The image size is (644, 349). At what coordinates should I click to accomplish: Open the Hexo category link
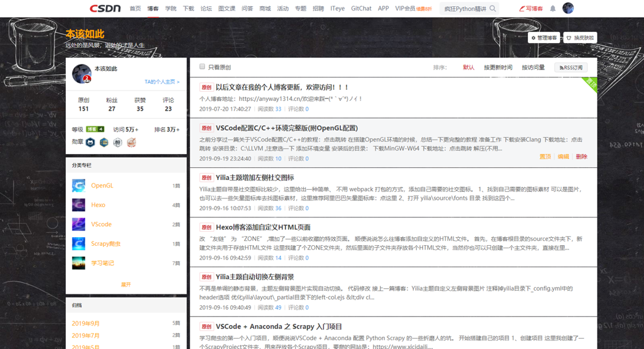(x=98, y=205)
